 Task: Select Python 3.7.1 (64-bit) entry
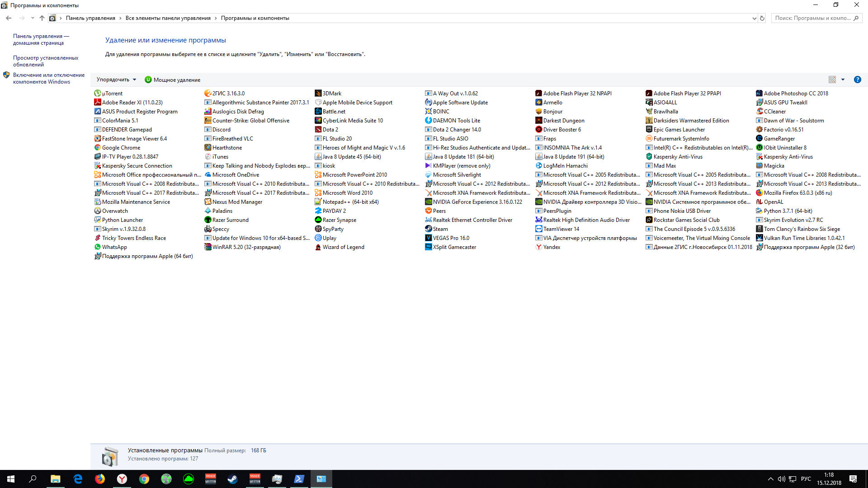click(x=784, y=211)
